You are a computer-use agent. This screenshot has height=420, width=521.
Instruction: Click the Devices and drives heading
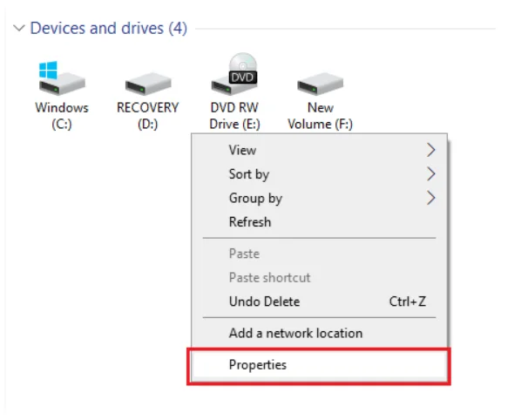[109, 28]
